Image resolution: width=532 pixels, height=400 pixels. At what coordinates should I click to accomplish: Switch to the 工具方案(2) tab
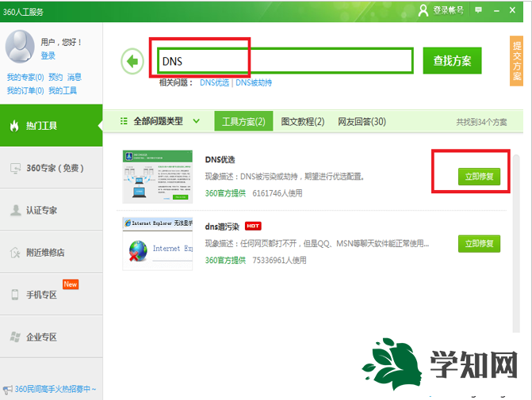tap(243, 121)
